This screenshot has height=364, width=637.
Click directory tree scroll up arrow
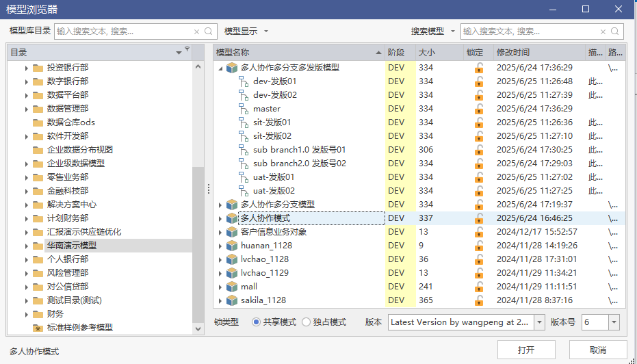click(x=198, y=66)
